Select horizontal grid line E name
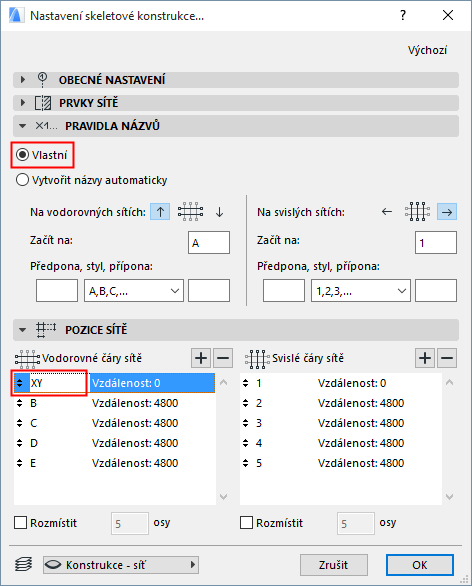 pos(33,463)
